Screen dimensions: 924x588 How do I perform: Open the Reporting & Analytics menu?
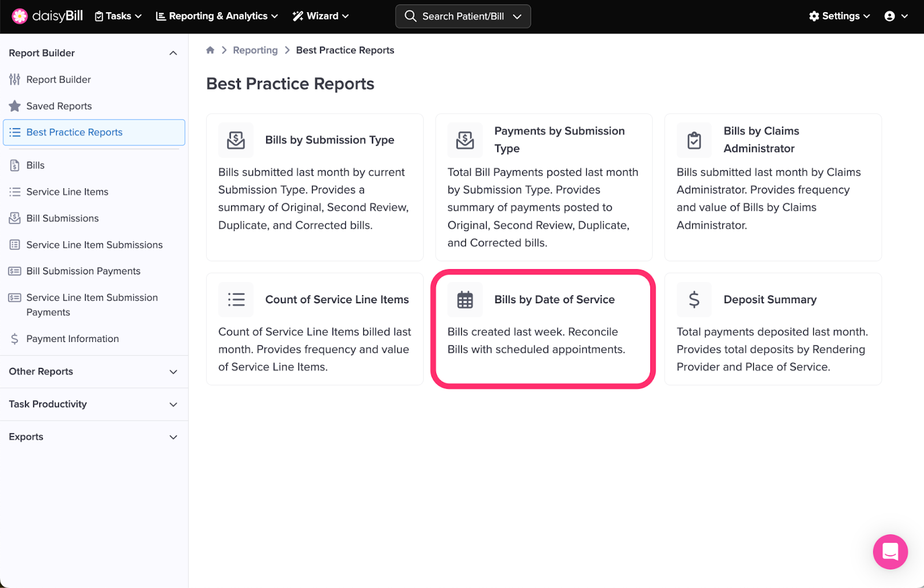point(217,16)
